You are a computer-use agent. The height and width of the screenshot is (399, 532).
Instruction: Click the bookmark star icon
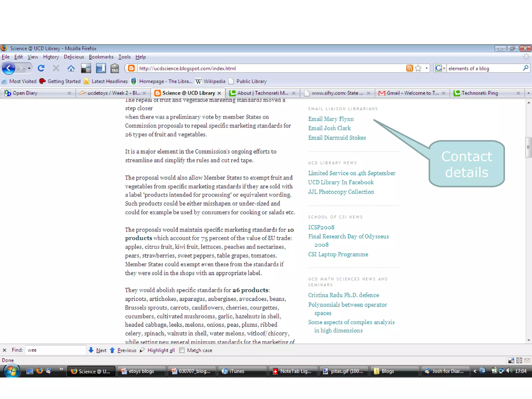[418, 68]
